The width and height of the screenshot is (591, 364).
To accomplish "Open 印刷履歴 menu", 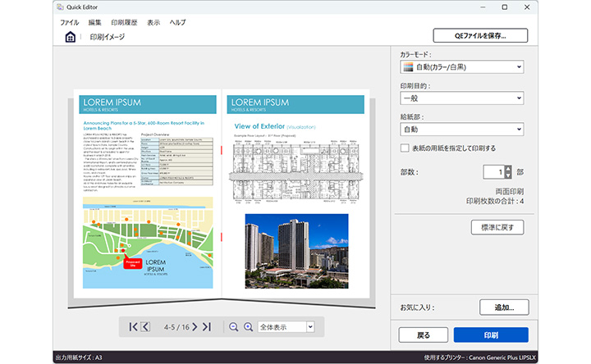I will click(x=124, y=23).
